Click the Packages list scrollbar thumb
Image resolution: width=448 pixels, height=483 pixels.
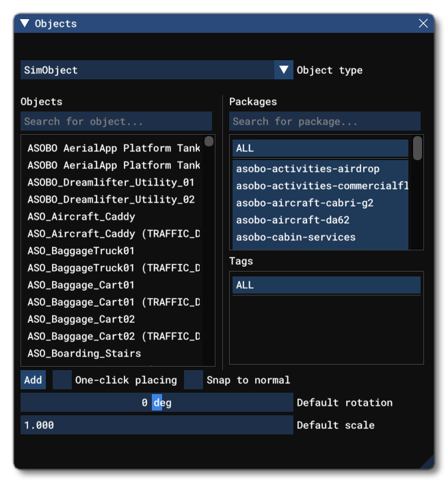click(x=417, y=148)
